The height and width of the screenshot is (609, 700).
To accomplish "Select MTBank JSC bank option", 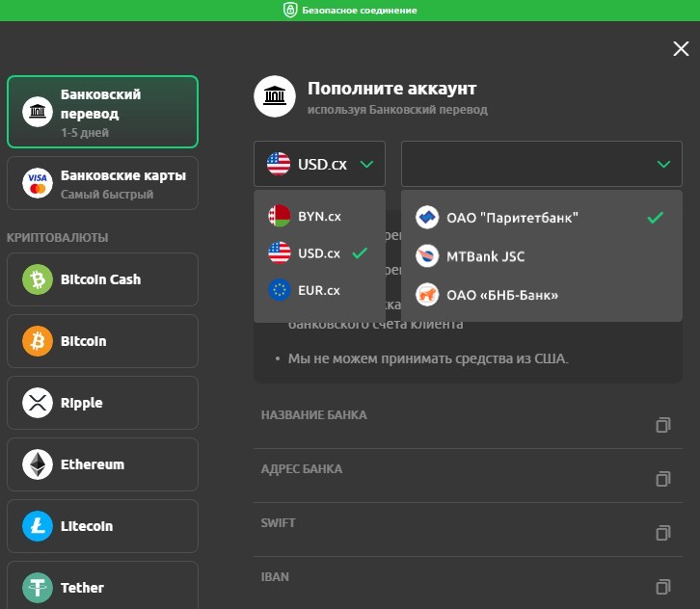I will point(542,256).
